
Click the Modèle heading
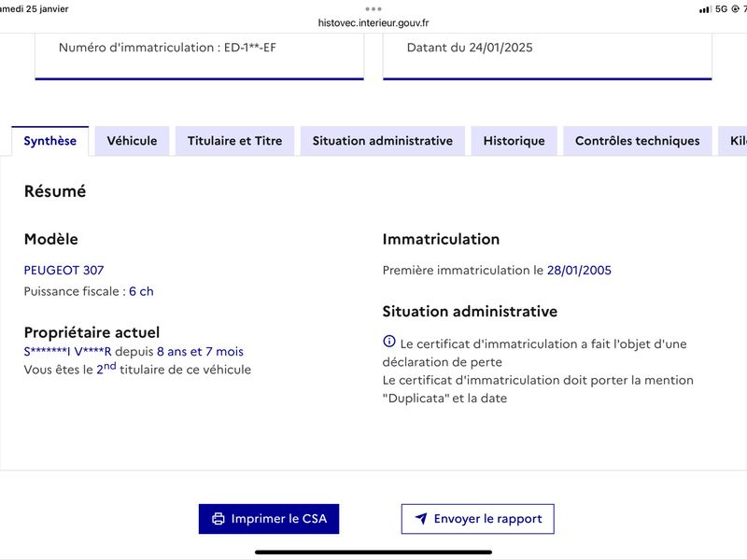[51, 239]
